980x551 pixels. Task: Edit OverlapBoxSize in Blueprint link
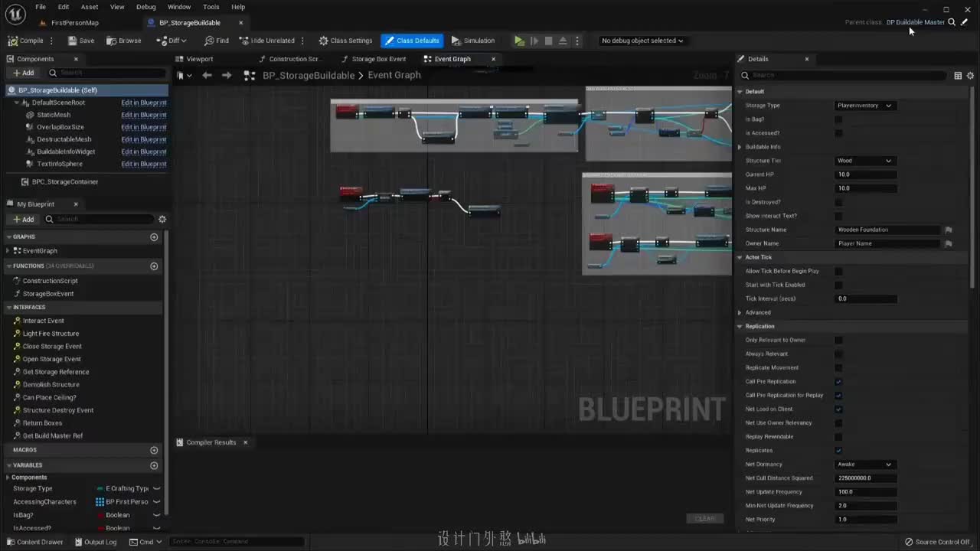[144, 127]
